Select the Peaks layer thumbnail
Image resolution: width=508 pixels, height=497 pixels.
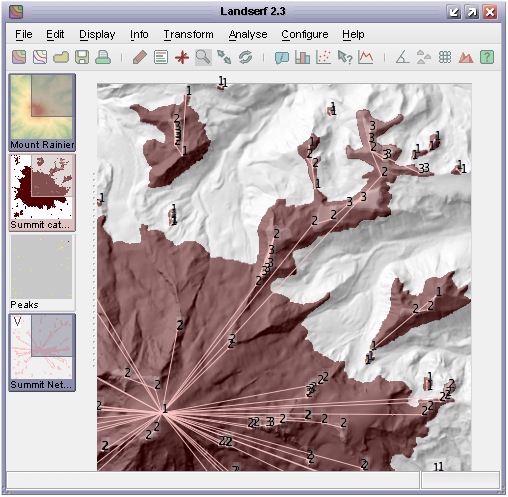(x=42, y=272)
